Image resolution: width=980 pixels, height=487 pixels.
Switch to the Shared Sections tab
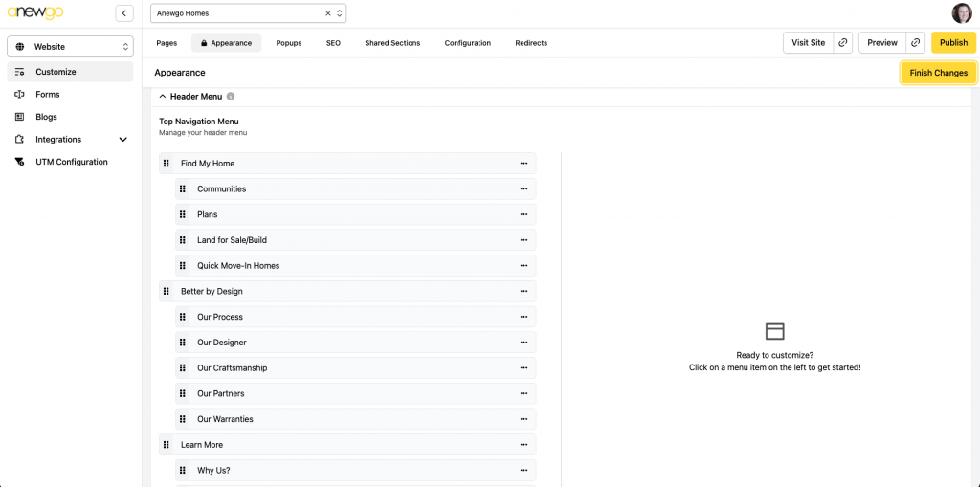click(392, 43)
